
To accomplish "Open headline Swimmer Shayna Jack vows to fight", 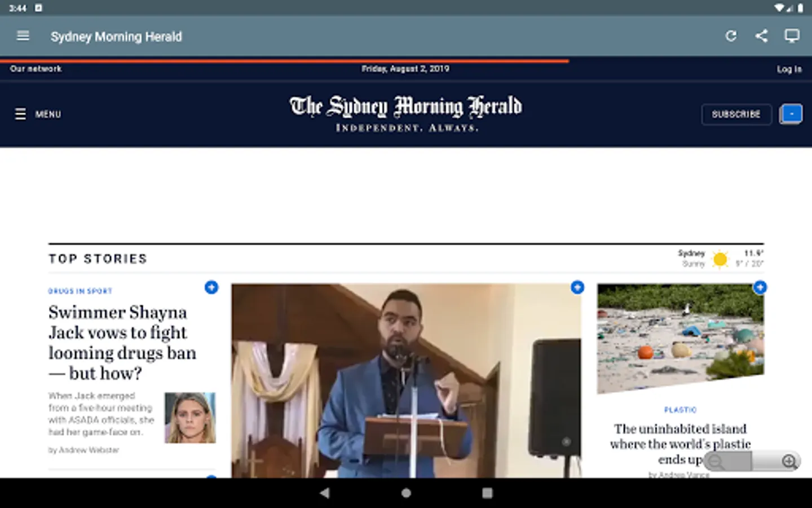I will click(x=122, y=343).
